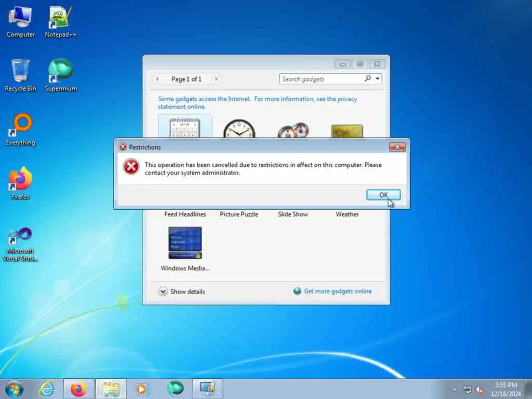Image resolution: width=532 pixels, height=399 pixels.
Task: Select the Everything desktop shortcut
Action: (x=20, y=129)
